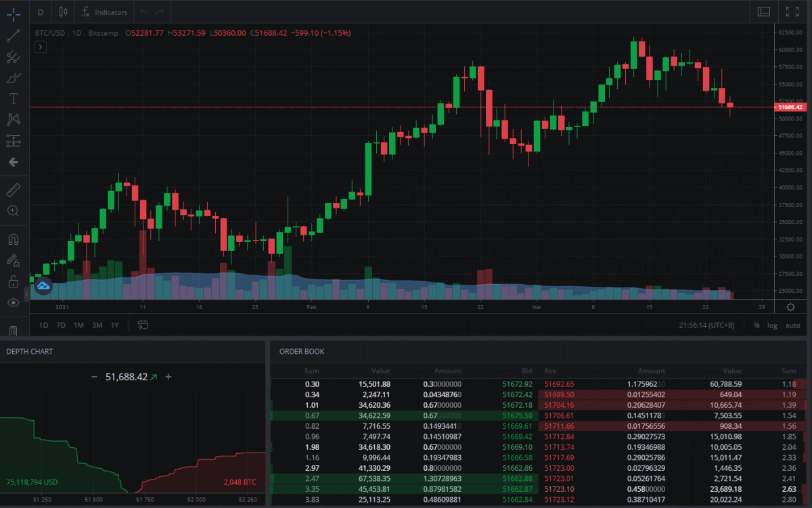Toggle lock all drawing tools
Image resolution: width=812 pixels, height=508 pixels.
click(x=13, y=281)
